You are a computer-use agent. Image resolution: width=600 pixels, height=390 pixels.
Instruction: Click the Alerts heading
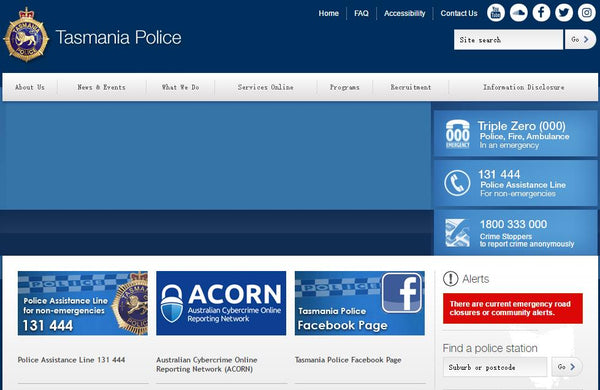coord(476,279)
